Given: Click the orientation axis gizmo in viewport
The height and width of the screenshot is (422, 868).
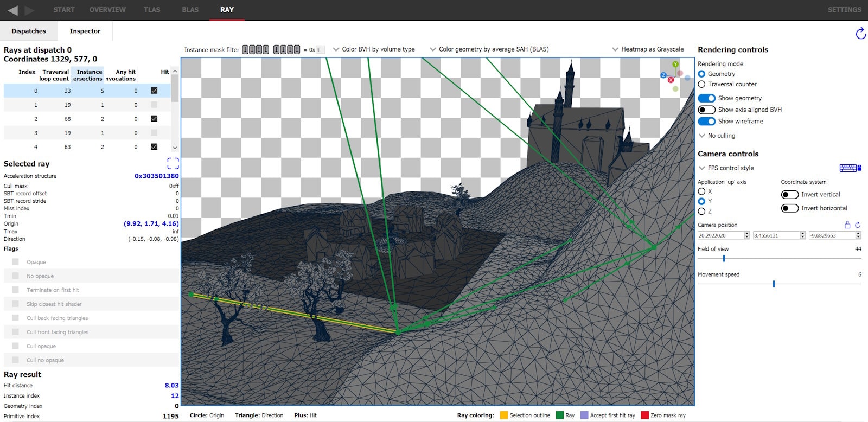Looking at the screenshot, I should (x=675, y=76).
